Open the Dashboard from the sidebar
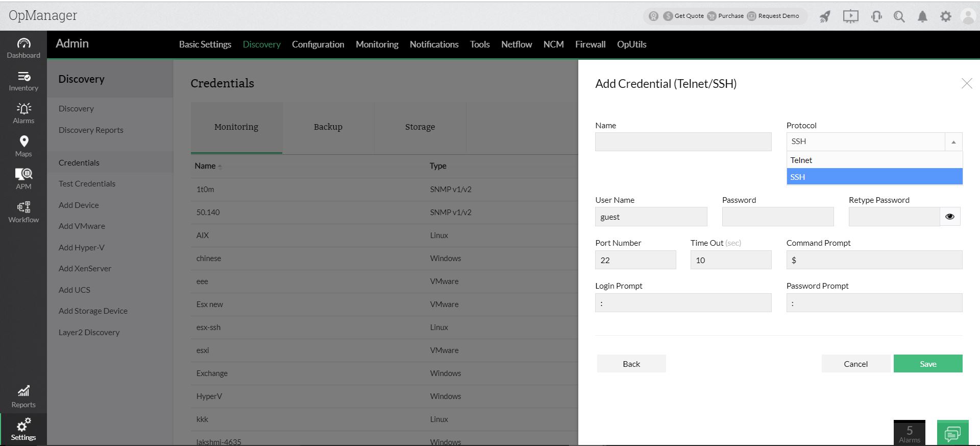This screenshot has height=446, width=980. (x=23, y=48)
